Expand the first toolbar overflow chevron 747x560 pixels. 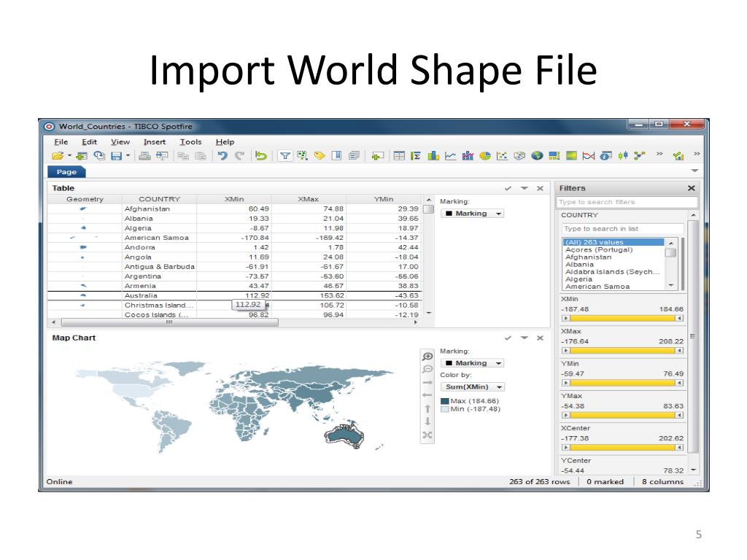659,154
